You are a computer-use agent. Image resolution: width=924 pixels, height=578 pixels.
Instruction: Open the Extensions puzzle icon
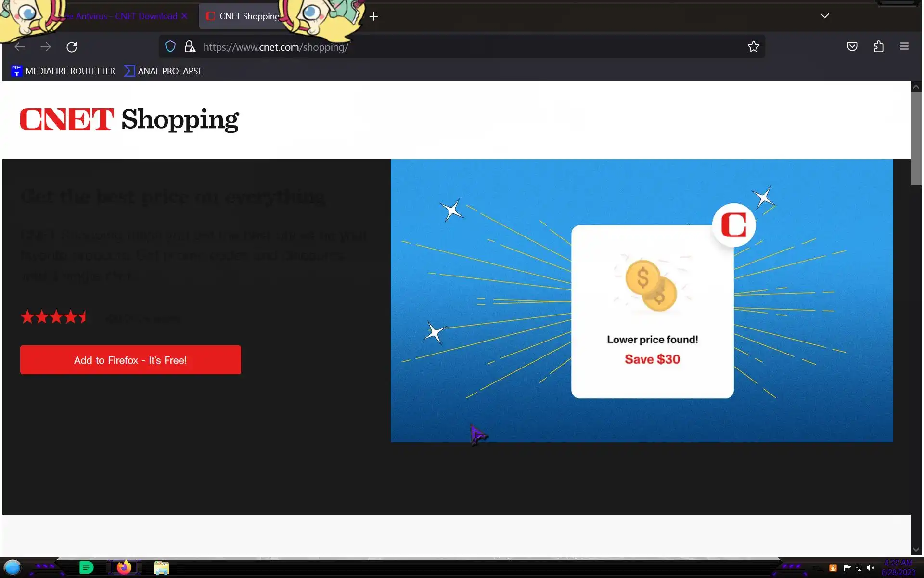pyautogui.click(x=878, y=47)
